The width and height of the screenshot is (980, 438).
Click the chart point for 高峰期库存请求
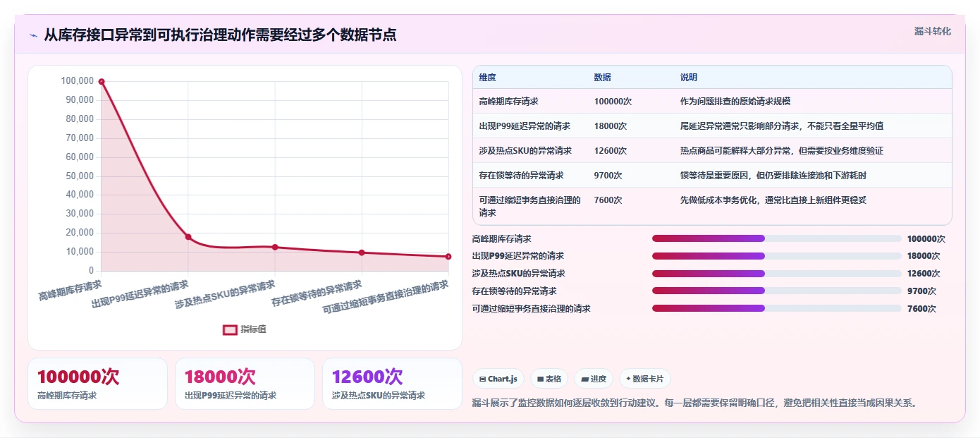(102, 82)
